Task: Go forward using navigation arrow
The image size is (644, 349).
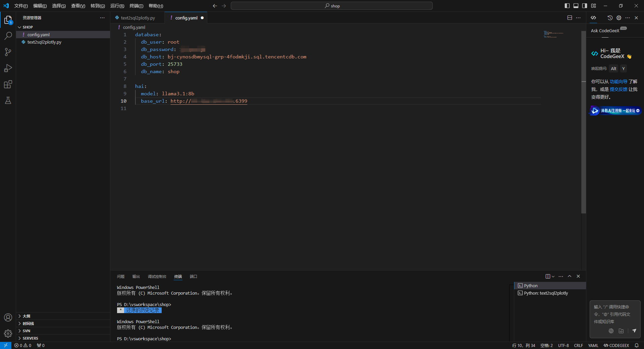Action: click(x=224, y=6)
